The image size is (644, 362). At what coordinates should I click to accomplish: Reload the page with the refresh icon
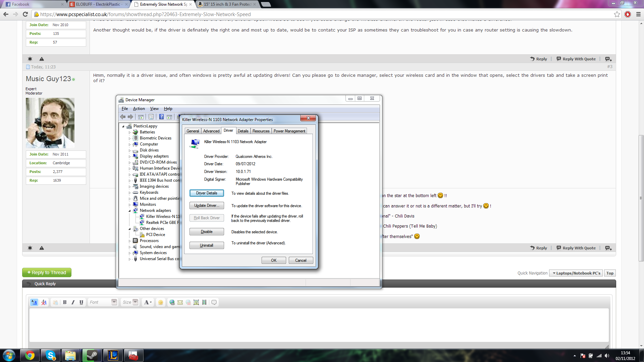pyautogui.click(x=25, y=14)
